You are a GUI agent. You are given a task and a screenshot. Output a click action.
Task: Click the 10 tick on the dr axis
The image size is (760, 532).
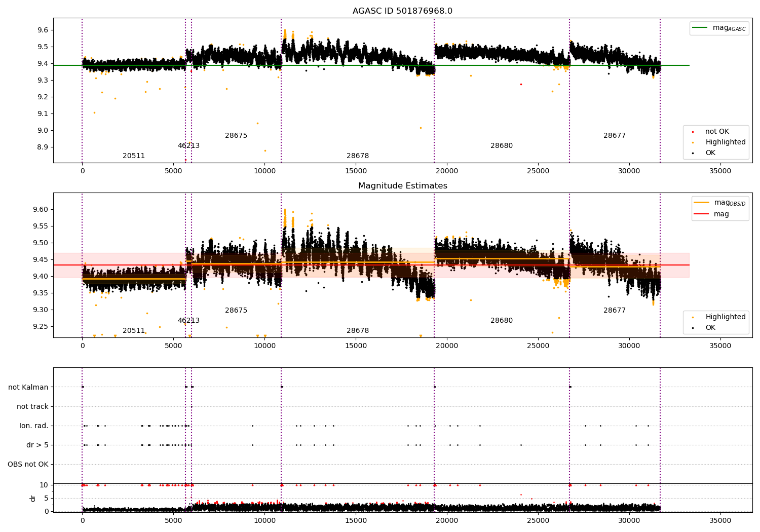(45, 485)
